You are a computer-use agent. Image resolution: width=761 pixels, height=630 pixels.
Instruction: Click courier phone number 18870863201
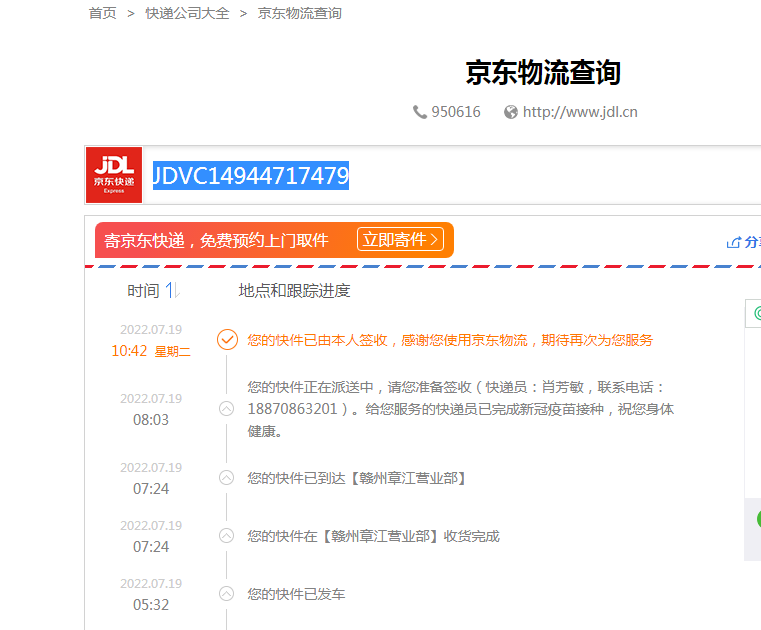(x=292, y=409)
